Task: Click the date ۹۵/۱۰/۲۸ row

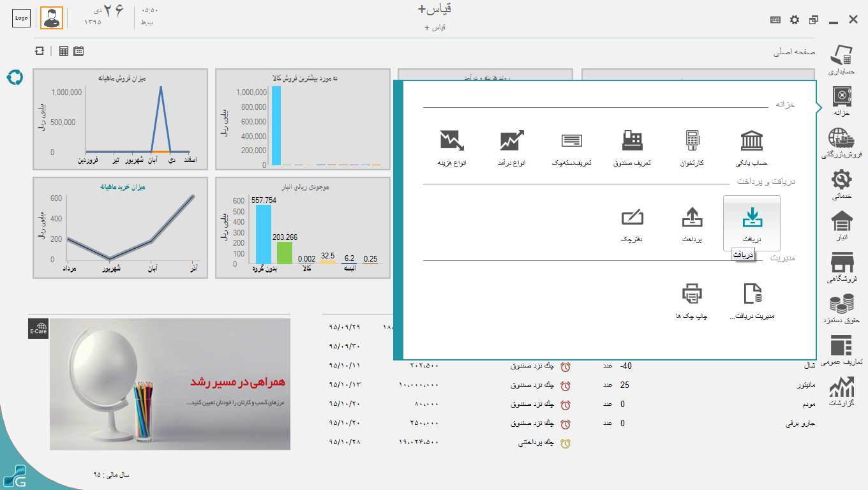Action: 345,442
